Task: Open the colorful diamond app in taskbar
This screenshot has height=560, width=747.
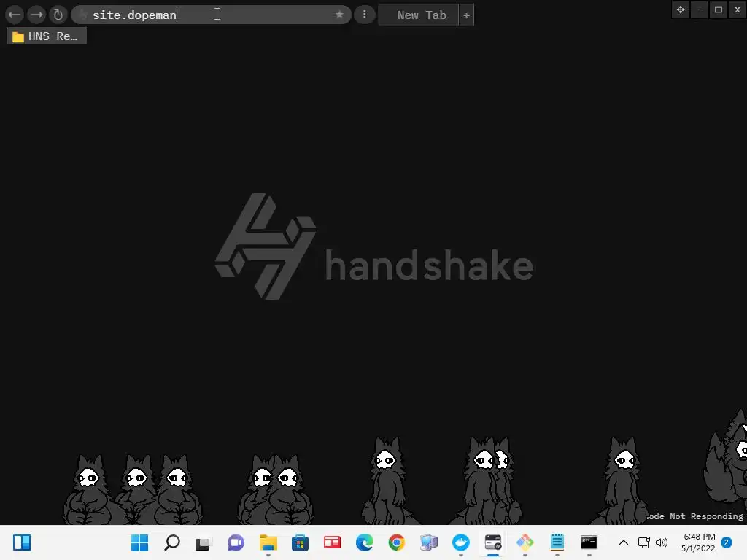Action: (525, 542)
